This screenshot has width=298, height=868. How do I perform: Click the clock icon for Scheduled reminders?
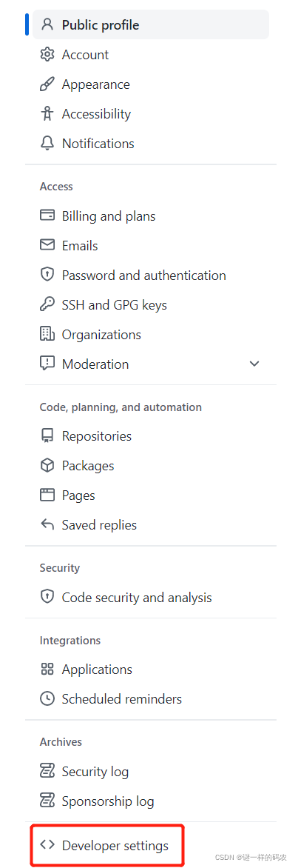coord(47,698)
